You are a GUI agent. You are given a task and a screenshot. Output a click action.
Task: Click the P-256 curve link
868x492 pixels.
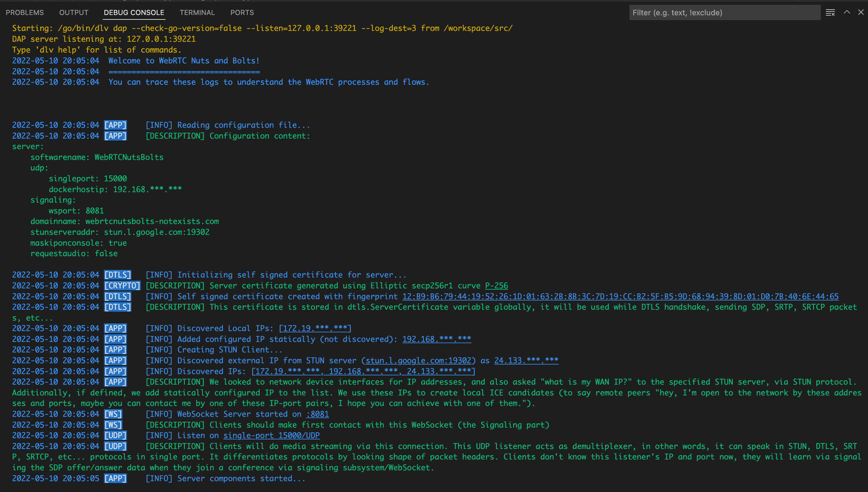[x=496, y=286]
